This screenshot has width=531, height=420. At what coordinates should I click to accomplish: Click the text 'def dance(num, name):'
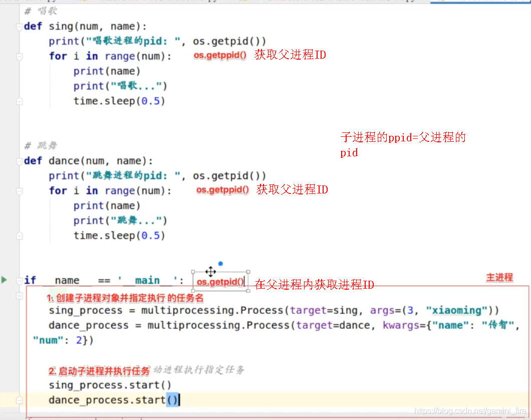tap(88, 161)
